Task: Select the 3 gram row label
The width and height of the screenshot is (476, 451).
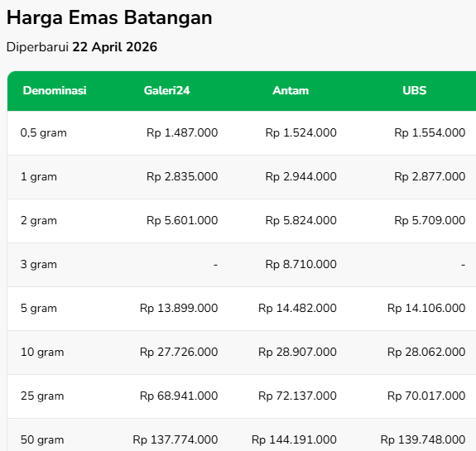Action: [x=39, y=264]
